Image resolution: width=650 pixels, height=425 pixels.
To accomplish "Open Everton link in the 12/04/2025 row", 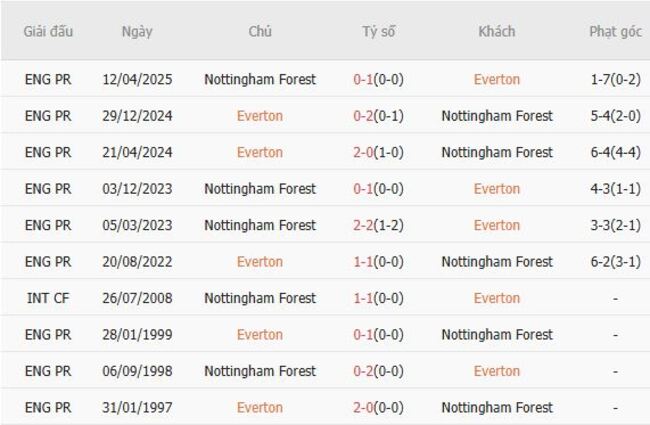I will tap(497, 79).
